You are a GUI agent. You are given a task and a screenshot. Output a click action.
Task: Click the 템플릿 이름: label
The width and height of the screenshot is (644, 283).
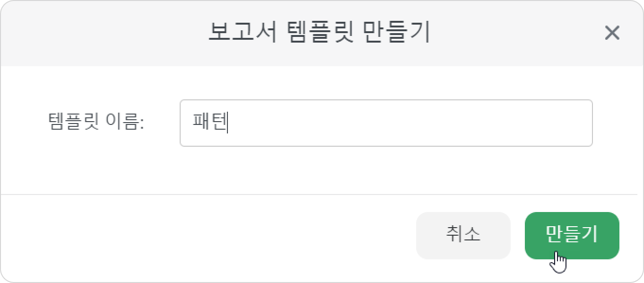pos(96,123)
